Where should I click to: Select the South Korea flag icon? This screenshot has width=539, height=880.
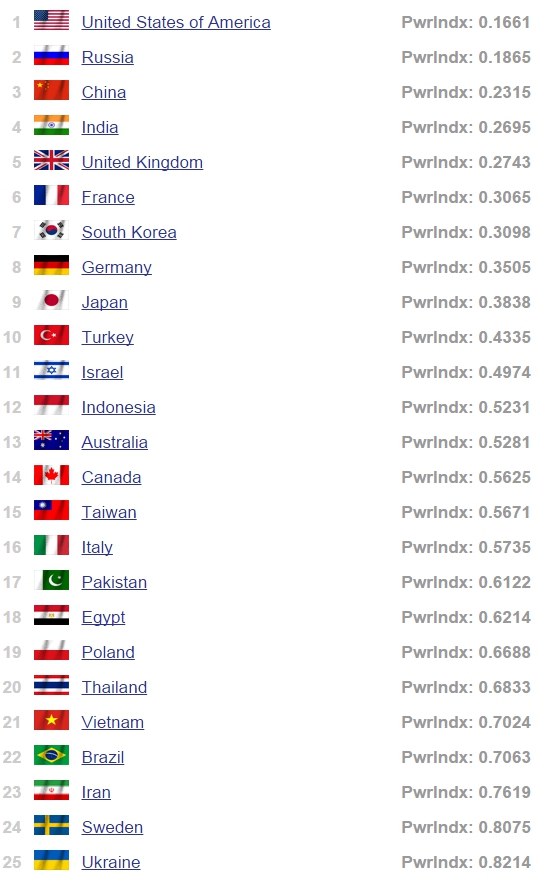coord(51,230)
